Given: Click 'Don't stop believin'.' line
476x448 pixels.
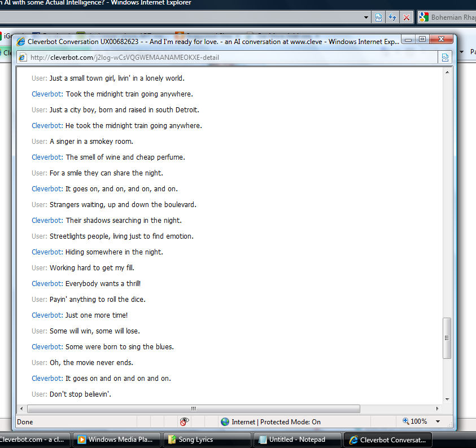Looking at the screenshot, I should (x=80, y=394).
